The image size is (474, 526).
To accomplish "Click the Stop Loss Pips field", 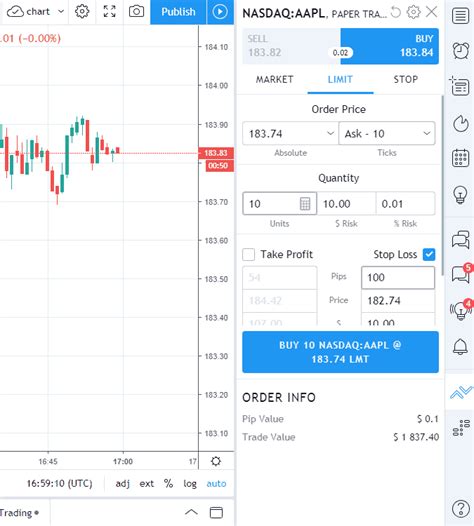I will (398, 277).
